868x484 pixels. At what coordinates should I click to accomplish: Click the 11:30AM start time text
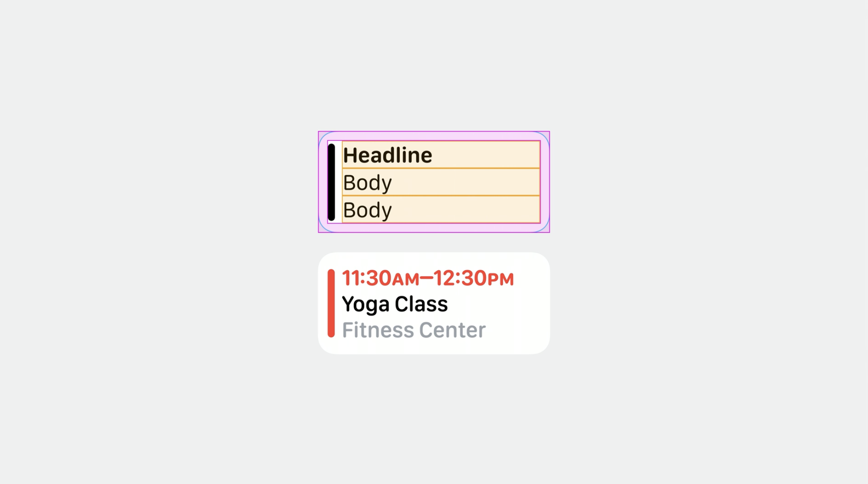(x=380, y=278)
